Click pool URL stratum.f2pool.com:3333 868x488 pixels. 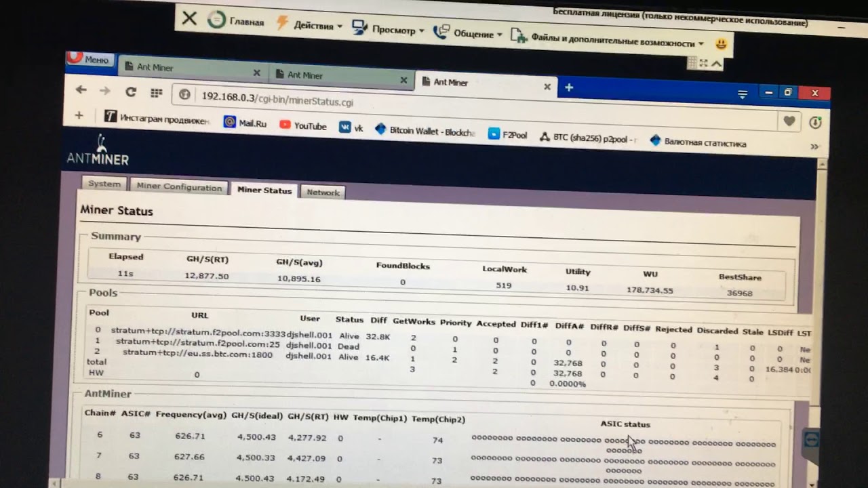point(198,332)
